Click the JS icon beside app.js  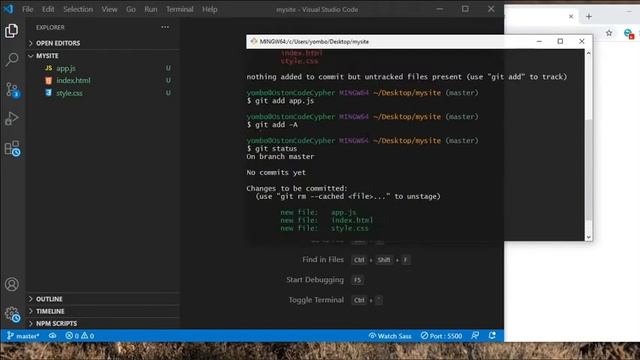[49, 68]
